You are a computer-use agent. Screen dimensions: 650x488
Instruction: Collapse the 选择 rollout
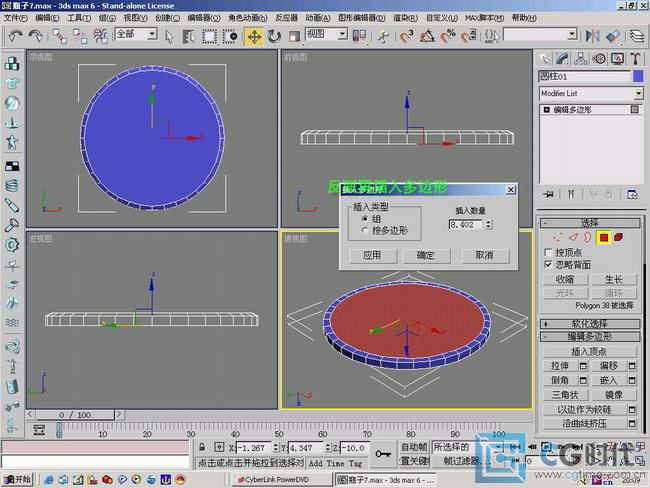(589, 223)
